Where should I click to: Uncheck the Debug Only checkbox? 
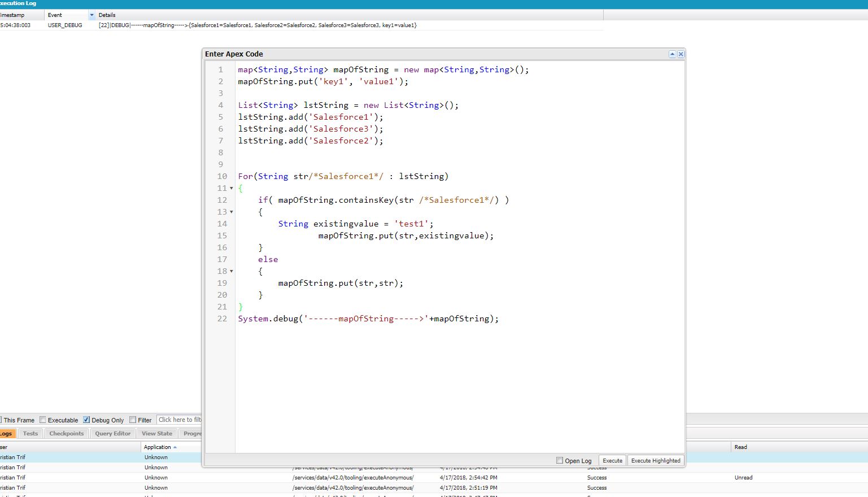(86, 420)
